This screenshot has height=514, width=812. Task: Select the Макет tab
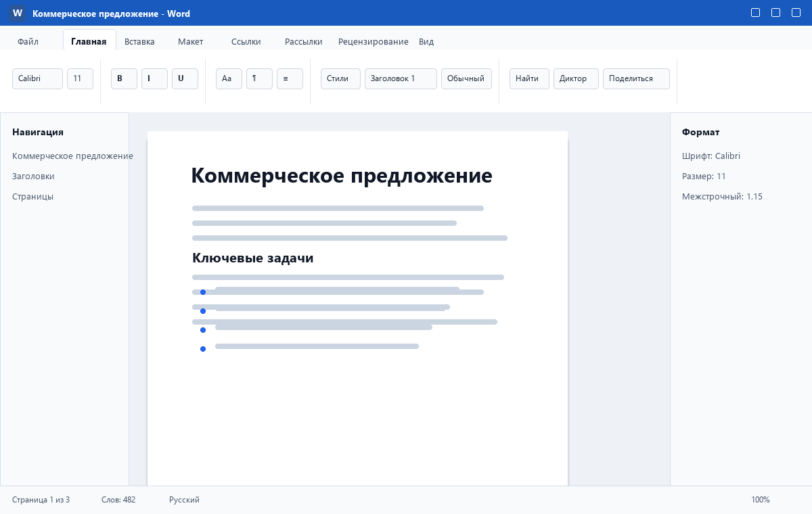[191, 41]
